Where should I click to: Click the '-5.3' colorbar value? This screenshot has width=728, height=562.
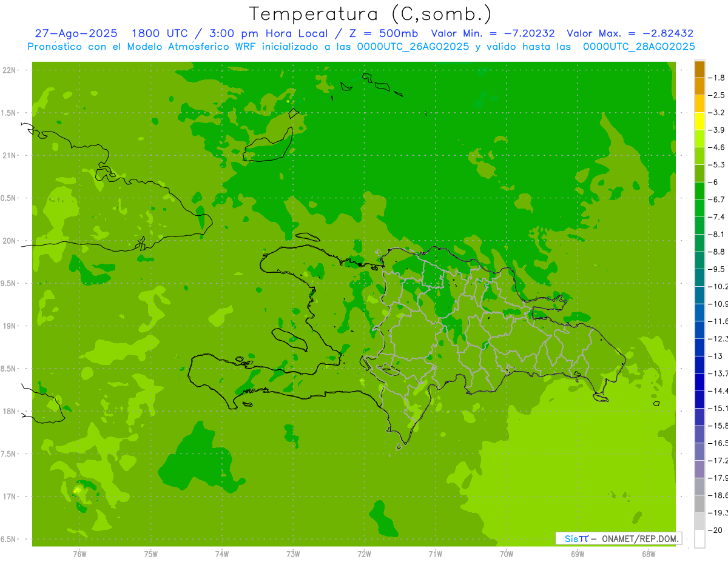[717, 165]
